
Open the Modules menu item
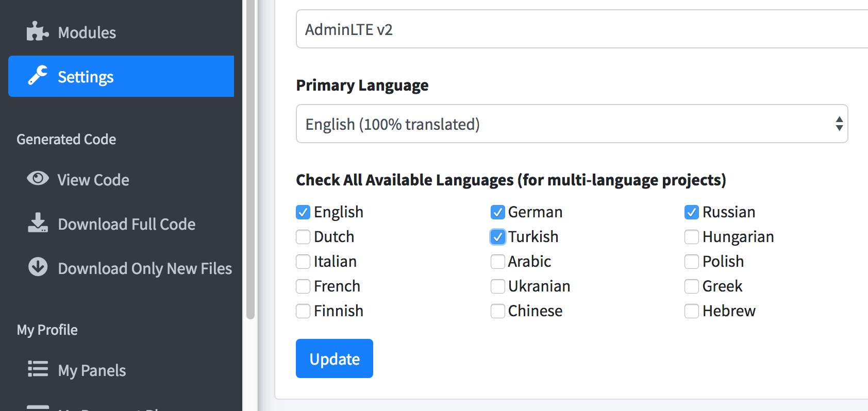point(87,32)
